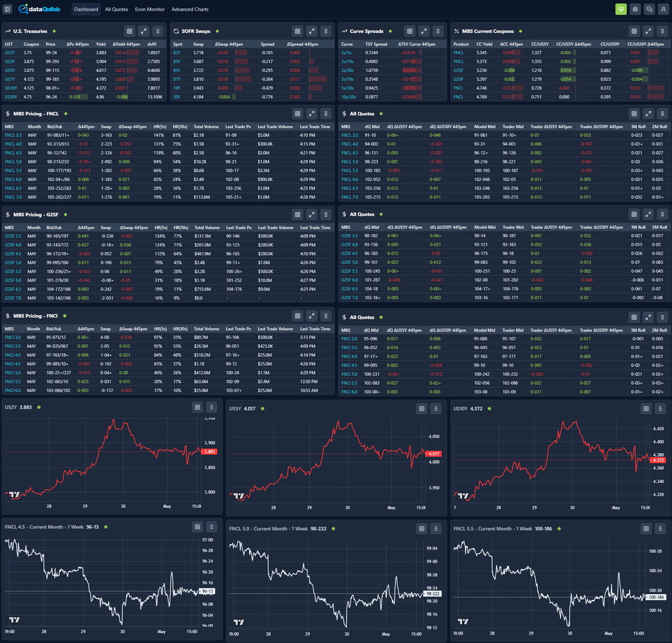This screenshot has width=672, height=643.
Task: Click drag handle of MBS Pricing - FNCI panel
Action: pyautogui.click(x=326, y=316)
